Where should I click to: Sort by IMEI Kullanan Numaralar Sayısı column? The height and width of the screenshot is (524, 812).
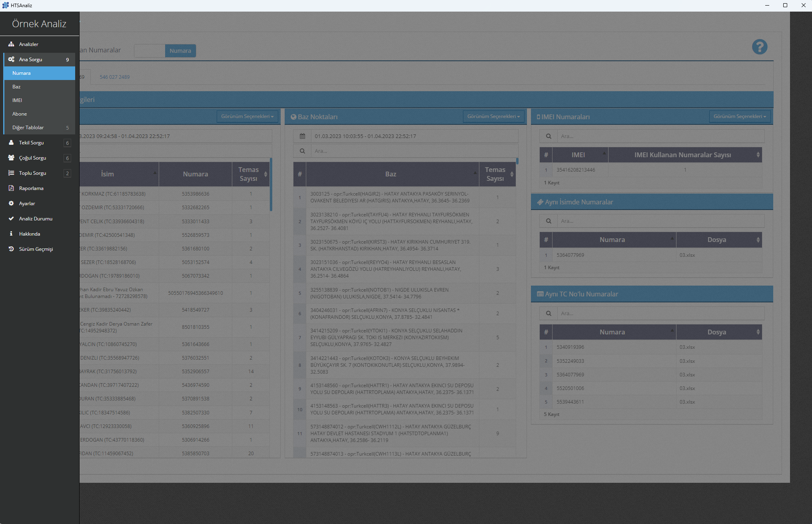(x=685, y=155)
